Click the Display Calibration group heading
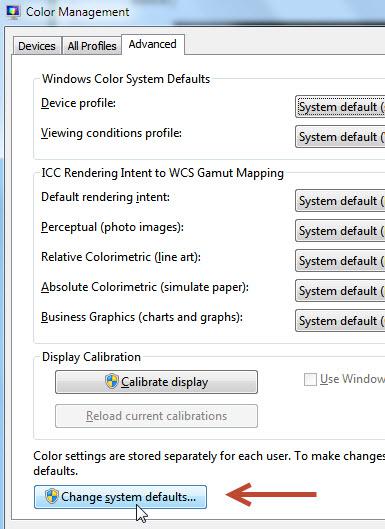The image size is (385, 529). tap(91, 357)
